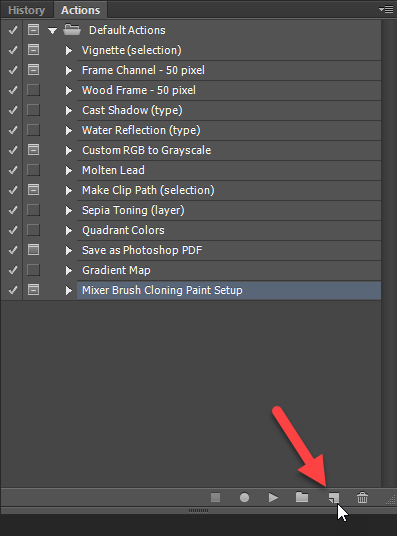Screen dimensions: 397x536
Task: Expand the Molten Lead action
Action: [69, 171]
